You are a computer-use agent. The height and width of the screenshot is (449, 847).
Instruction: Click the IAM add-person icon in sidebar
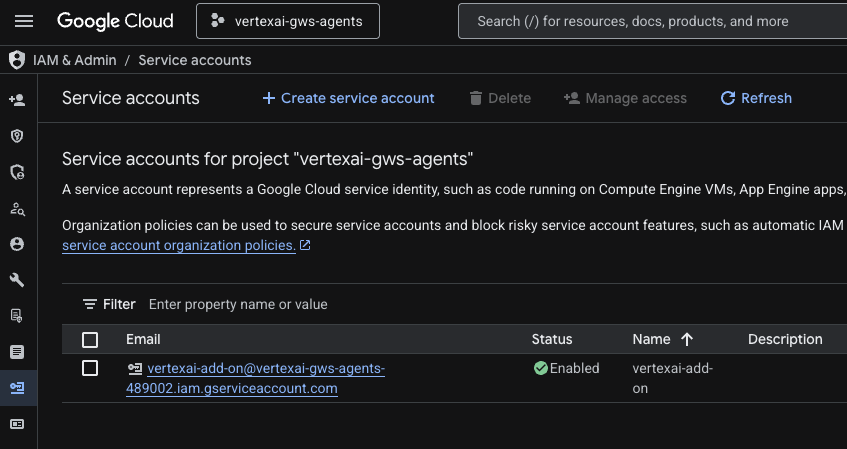(x=17, y=99)
